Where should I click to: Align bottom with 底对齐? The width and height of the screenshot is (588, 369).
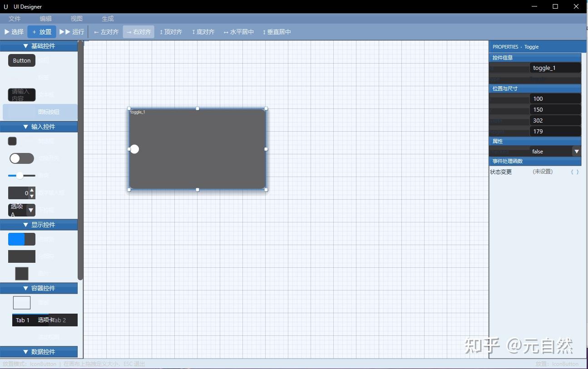tap(203, 32)
